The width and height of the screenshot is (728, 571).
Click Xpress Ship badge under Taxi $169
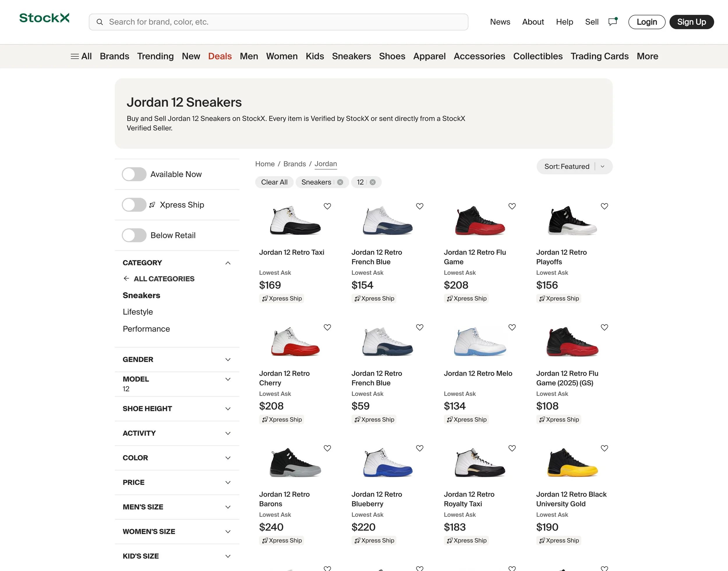tap(281, 298)
